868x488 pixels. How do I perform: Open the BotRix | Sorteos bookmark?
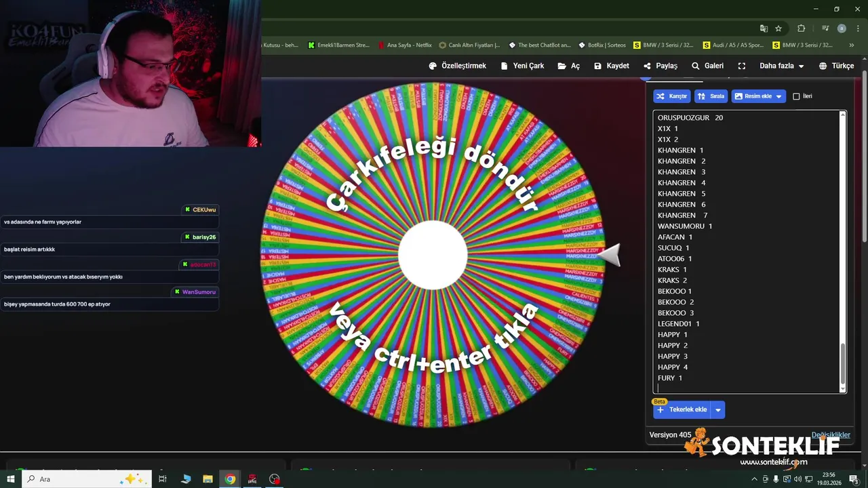tap(602, 45)
